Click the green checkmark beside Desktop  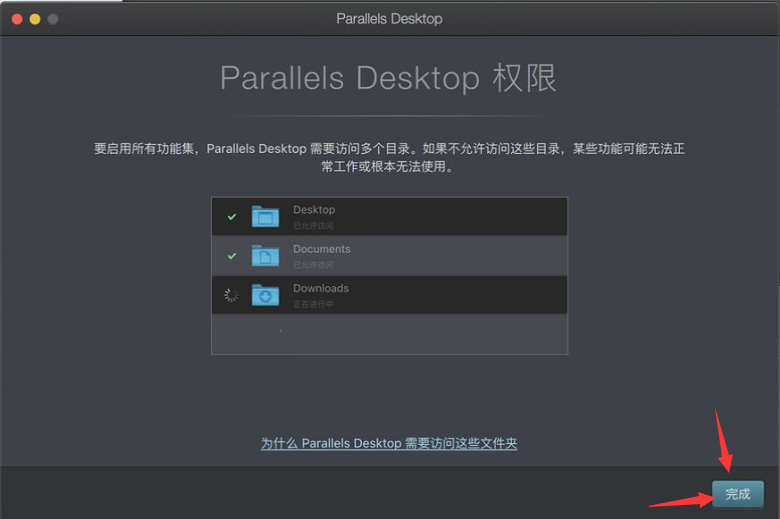(x=232, y=216)
